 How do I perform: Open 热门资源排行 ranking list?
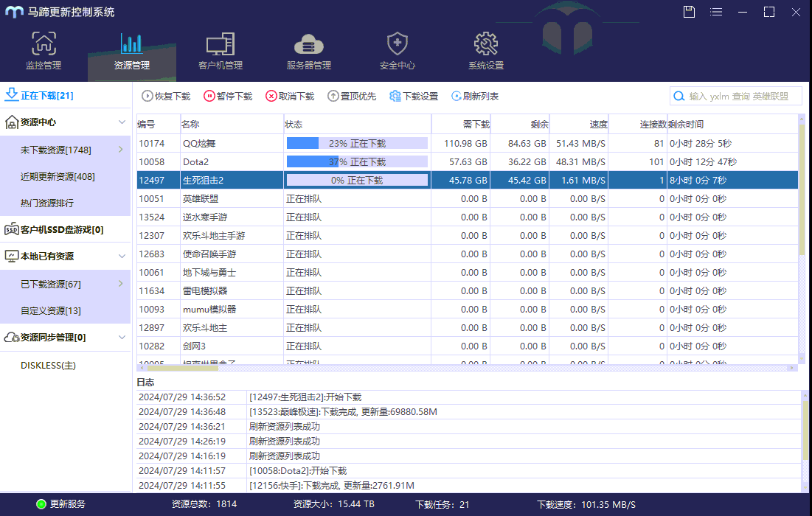coord(47,203)
